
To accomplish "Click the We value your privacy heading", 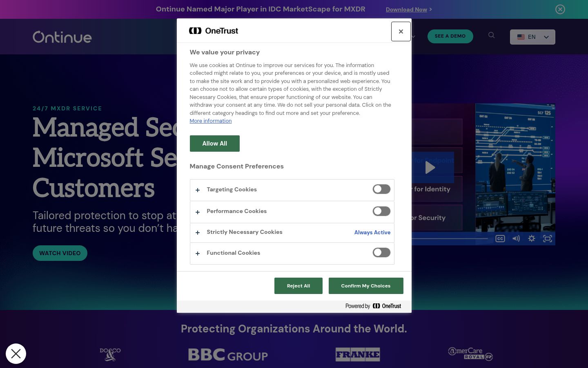I will pyautogui.click(x=225, y=52).
